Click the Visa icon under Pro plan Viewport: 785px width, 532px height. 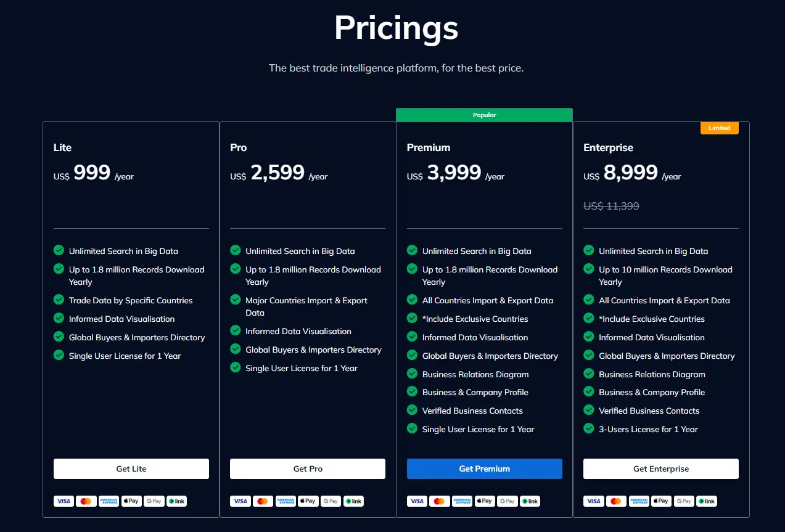tap(240, 501)
